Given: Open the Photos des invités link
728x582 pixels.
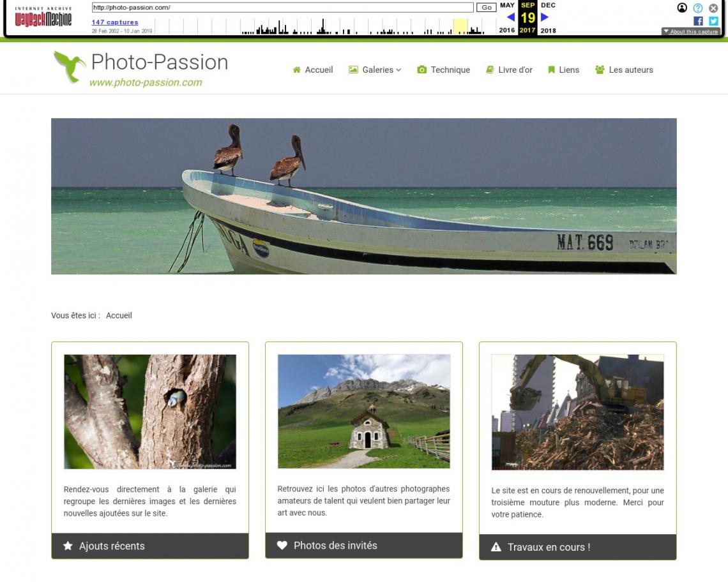Looking at the screenshot, I should coord(335,546).
